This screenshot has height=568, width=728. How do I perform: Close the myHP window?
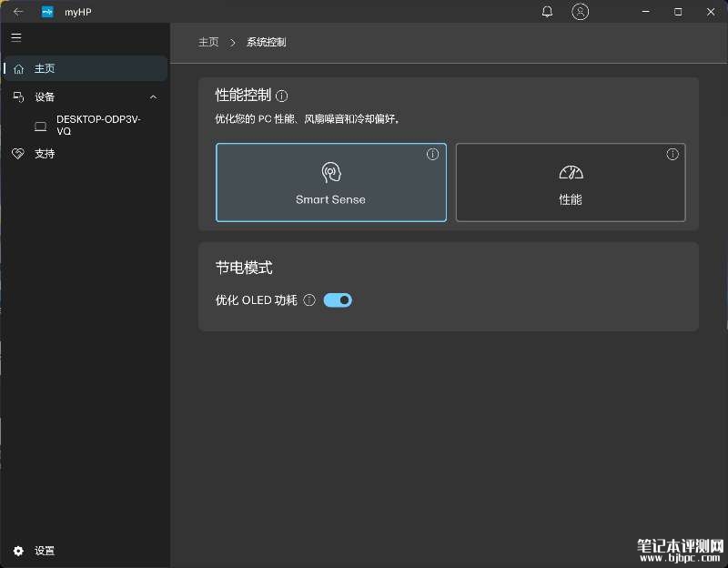pos(711,12)
